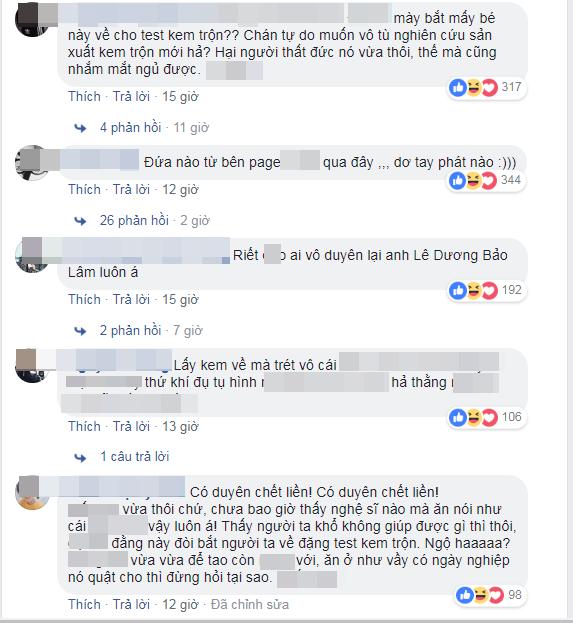Viewport: 573px width, 623px height.
Task: Click like reaction icon beside 317 count
Action: pyautogui.click(x=457, y=87)
